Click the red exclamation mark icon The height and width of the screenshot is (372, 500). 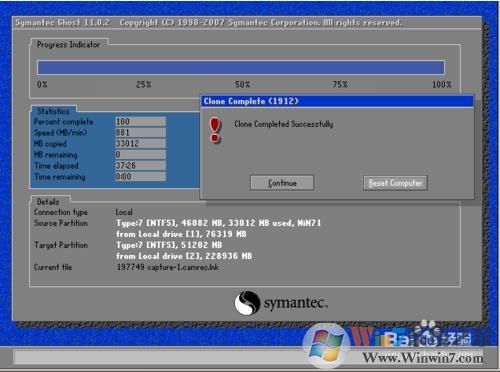coord(215,130)
